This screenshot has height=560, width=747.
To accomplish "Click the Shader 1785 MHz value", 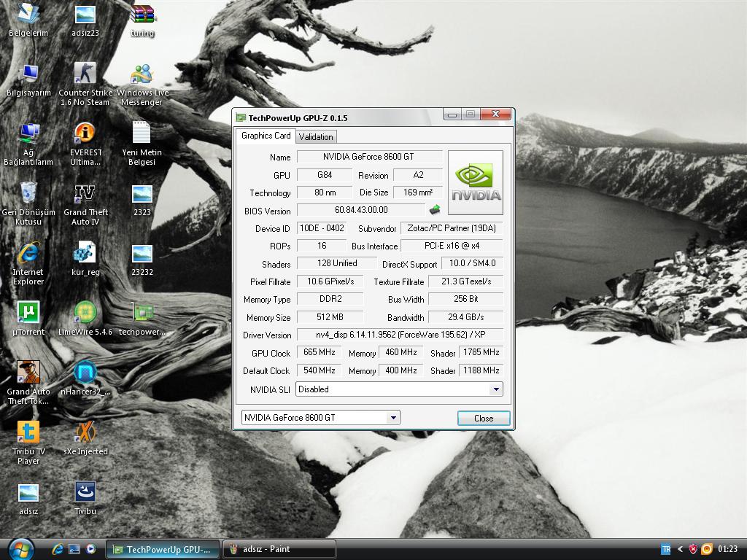I will pyautogui.click(x=481, y=352).
